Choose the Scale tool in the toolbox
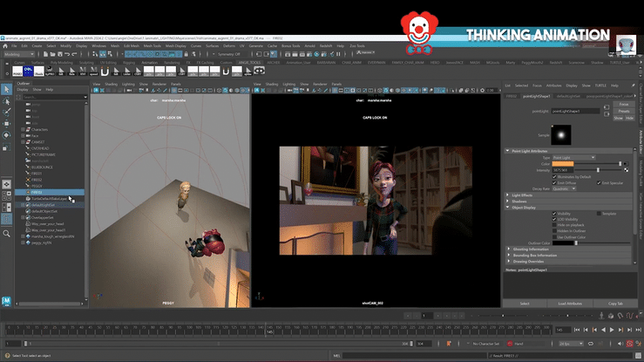The height and width of the screenshot is (362, 644). click(7, 147)
